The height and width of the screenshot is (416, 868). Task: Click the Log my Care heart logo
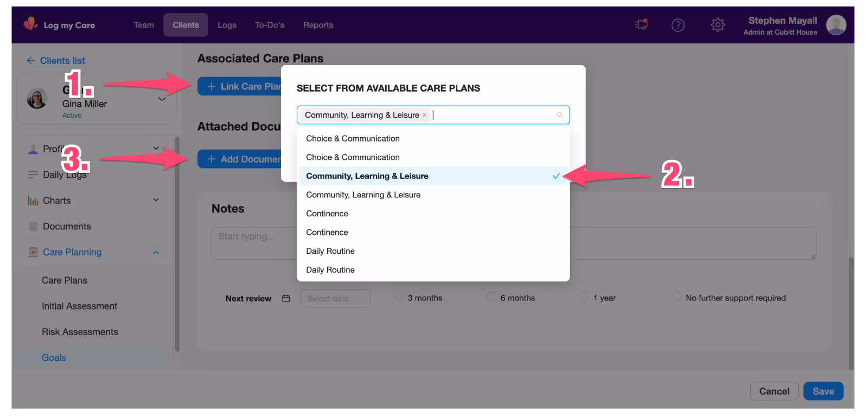(x=30, y=24)
